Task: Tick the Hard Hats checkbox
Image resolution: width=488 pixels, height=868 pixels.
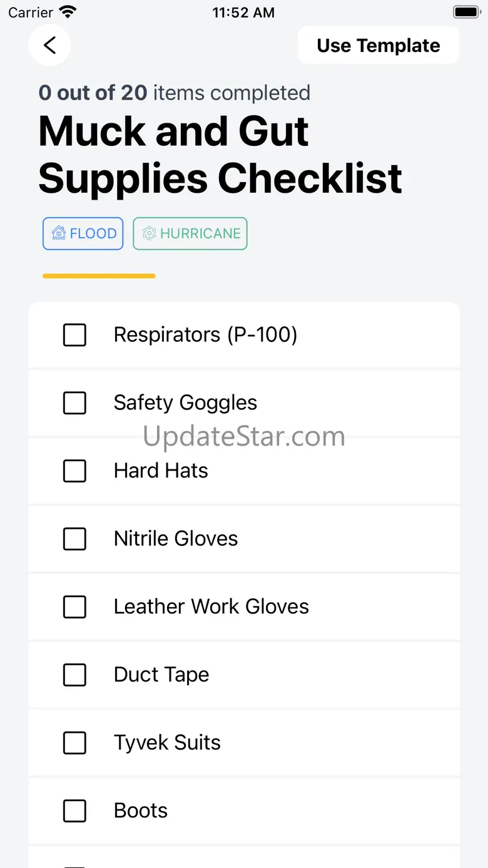Action: pyautogui.click(x=75, y=471)
